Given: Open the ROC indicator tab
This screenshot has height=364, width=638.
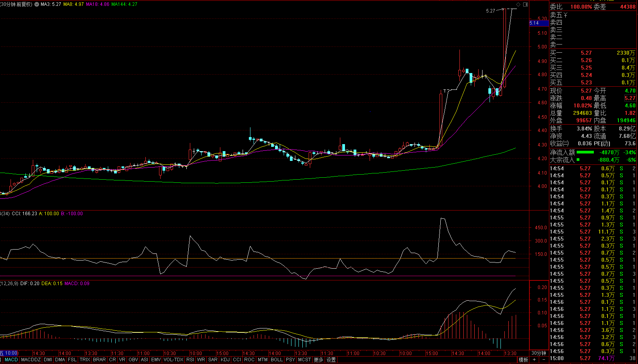Looking at the screenshot, I should 249,360.
